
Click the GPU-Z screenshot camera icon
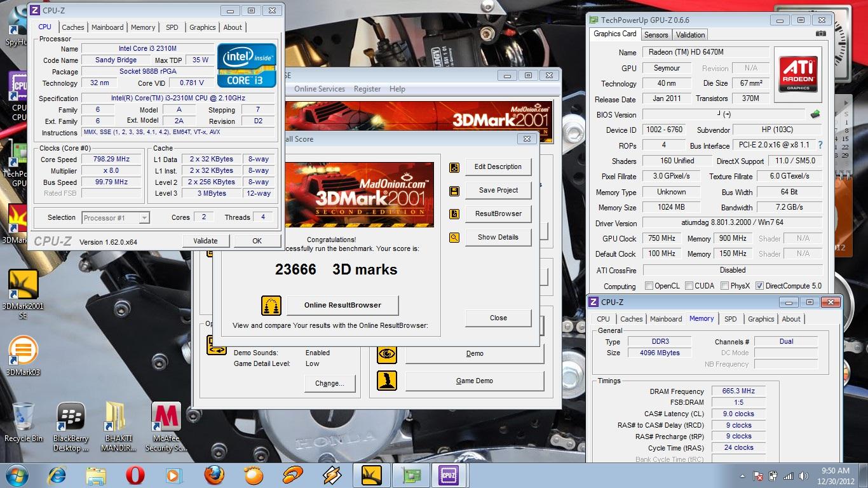821,34
